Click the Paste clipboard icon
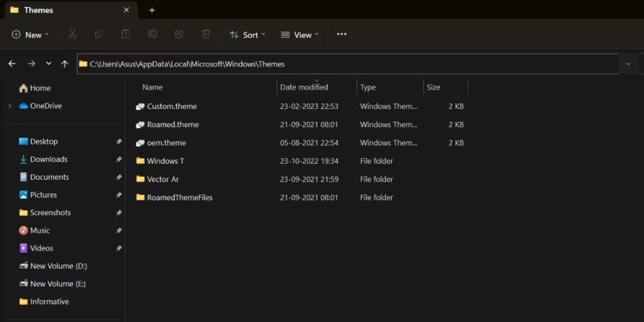Screen dimensions: 644x322 [126, 35]
